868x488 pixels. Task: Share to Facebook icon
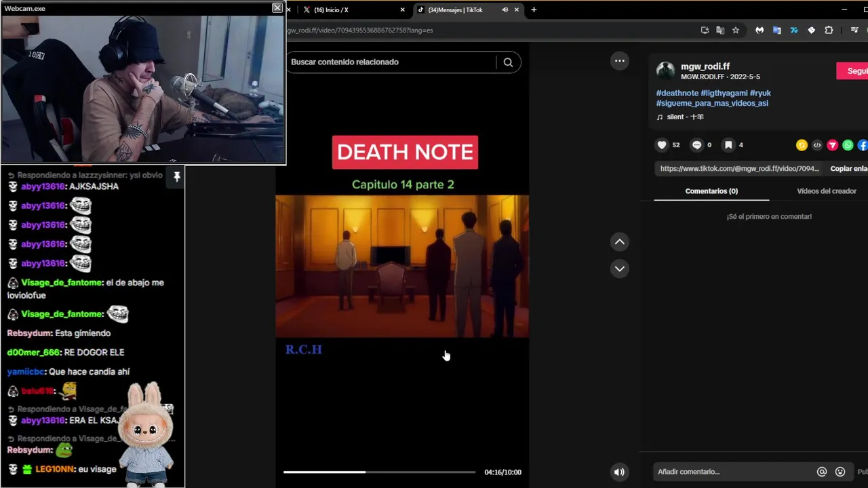point(863,145)
